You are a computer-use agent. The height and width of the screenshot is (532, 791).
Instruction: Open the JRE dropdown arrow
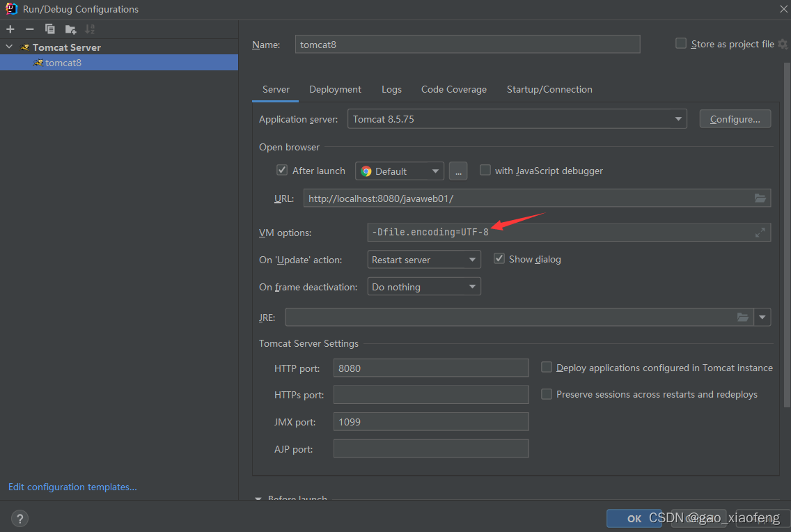tap(762, 318)
